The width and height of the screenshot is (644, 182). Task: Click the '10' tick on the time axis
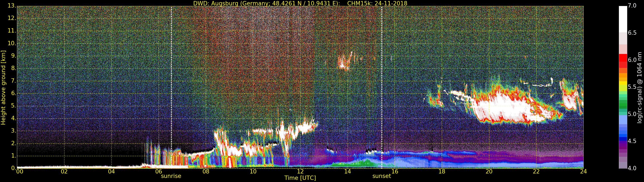click(x=253, y=171)
